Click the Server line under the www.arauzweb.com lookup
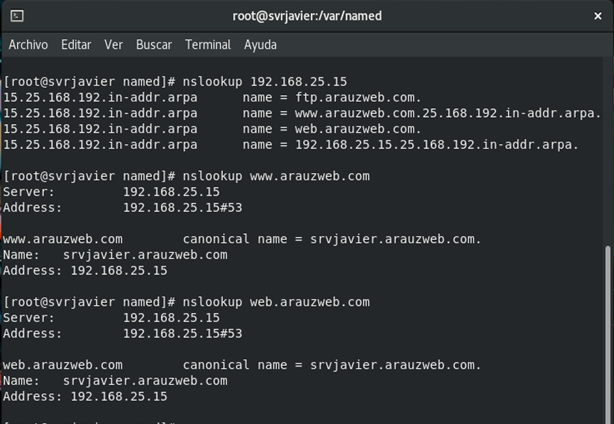Image resolution: width=614 pixels, height=424 pixels. click(x=112, y=192)
